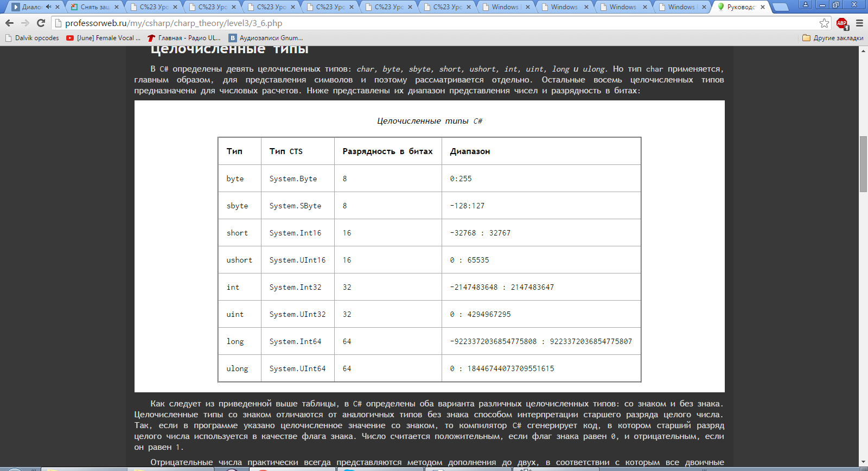Click the forward navigation arrow
The image size is (868, 471).
tap(25, 23)
